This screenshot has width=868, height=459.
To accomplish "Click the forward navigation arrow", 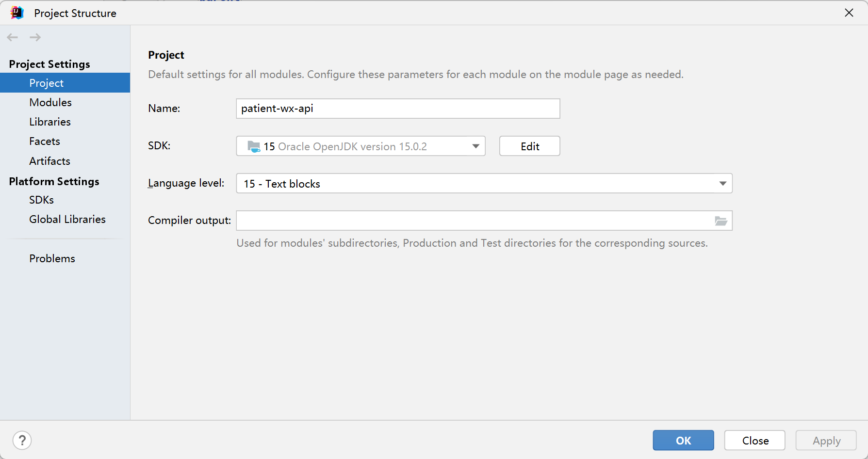I will 35,37.
